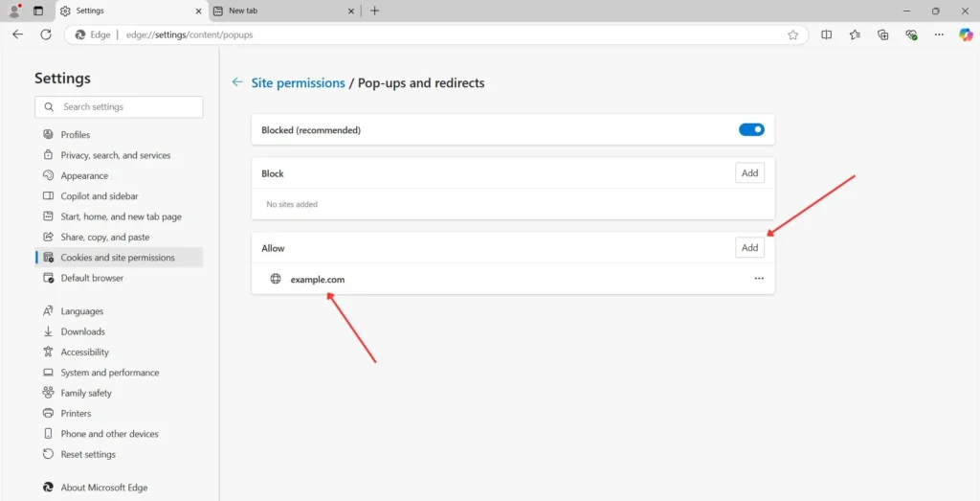
Task: Close the New tab tab
Action: click(350, 11)
